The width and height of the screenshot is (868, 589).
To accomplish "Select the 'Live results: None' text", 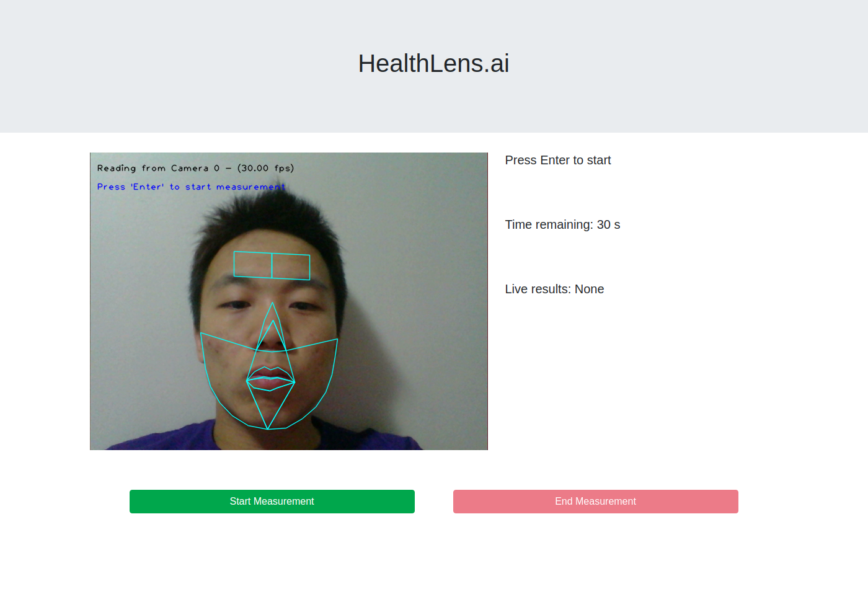I will pyautogui.click(x=554, y=289).
